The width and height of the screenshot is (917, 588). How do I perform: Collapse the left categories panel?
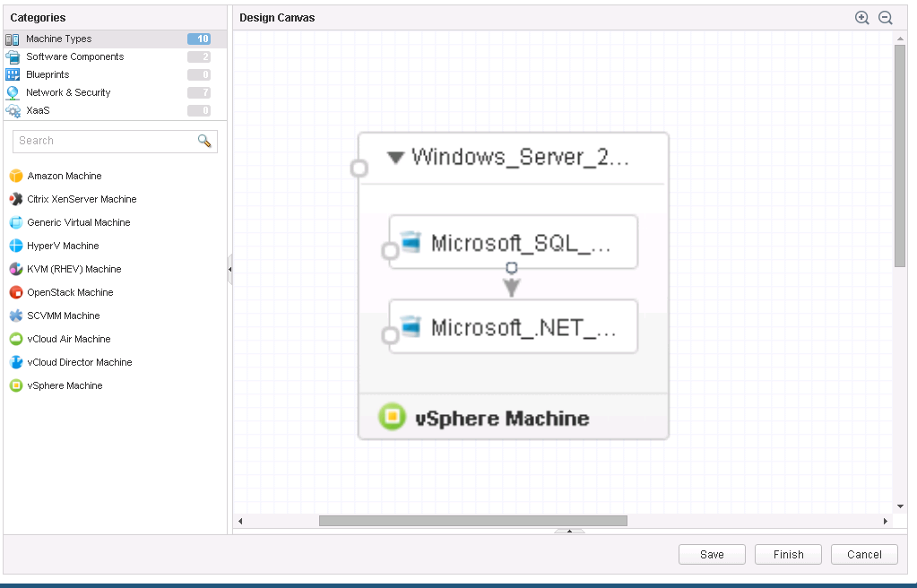point(229,269)
